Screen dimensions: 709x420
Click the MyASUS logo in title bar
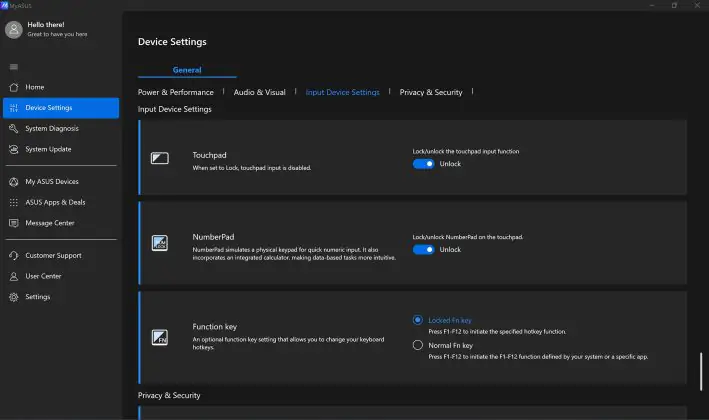pos(5,5)
